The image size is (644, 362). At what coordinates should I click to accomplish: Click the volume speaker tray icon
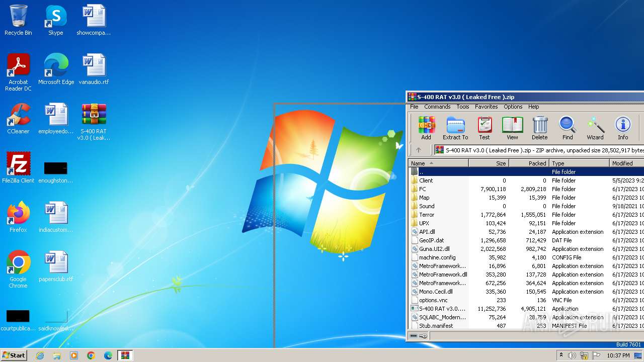pyautogui.click(x=572, y=355)
